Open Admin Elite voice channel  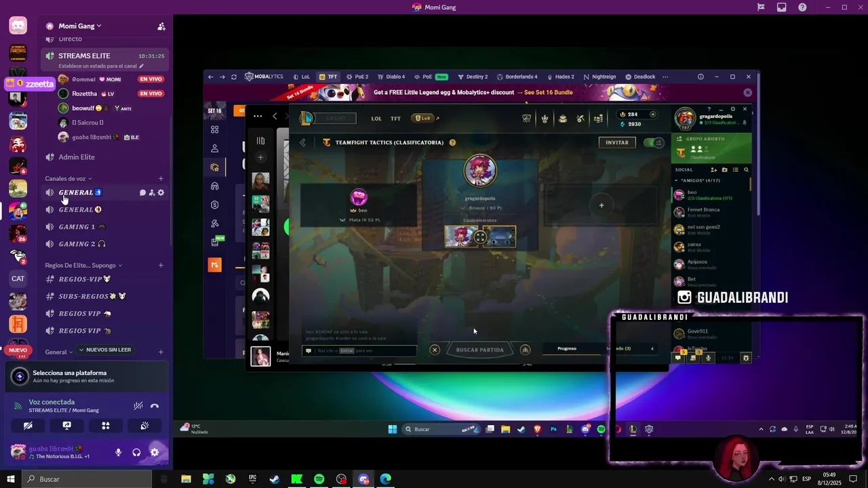click(77, 157)
